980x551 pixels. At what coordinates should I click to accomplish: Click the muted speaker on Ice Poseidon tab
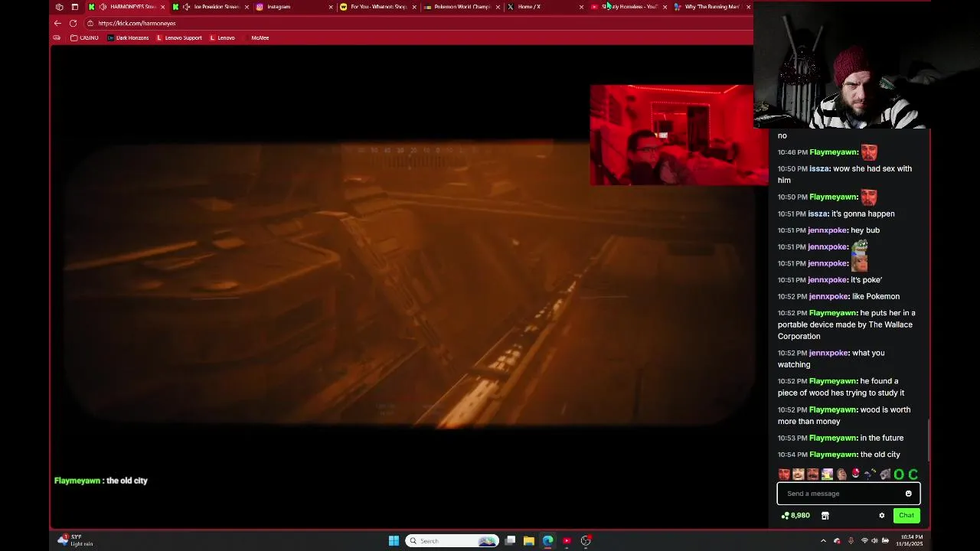[x=187, y=7]
